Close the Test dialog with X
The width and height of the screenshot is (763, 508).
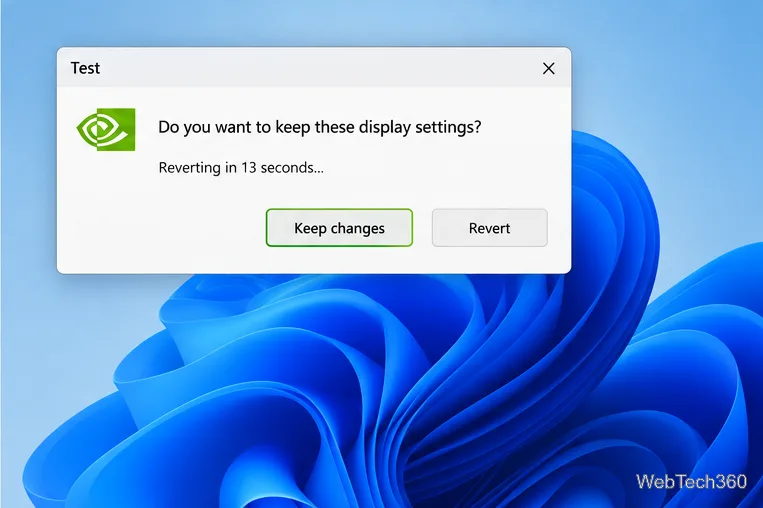548,69
